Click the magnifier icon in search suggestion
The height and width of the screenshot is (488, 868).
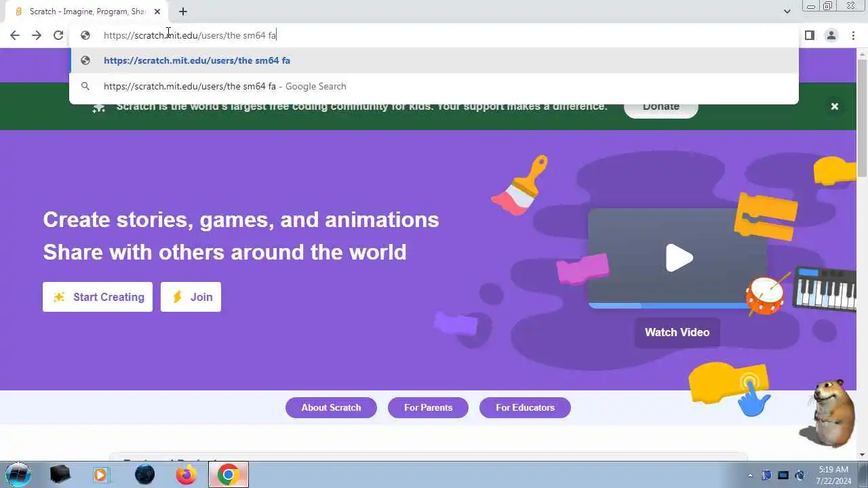(85, 86)
